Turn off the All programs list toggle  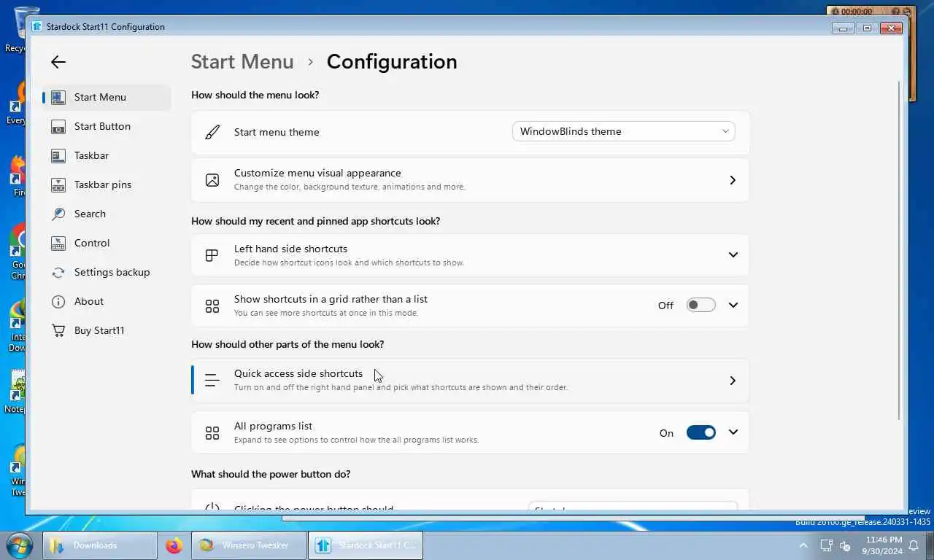(x=700, y=432)
